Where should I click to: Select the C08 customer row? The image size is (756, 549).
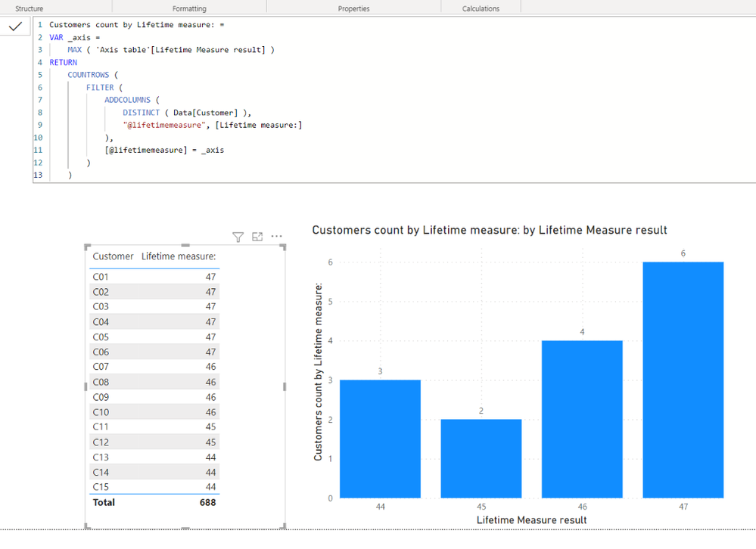[154, 382]
